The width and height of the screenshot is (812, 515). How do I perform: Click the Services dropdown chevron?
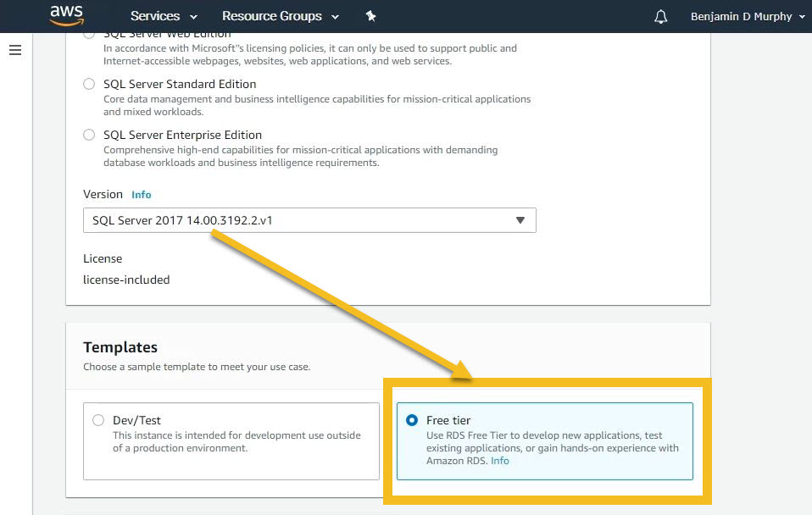pyautogui.click(x=194, y=17)
